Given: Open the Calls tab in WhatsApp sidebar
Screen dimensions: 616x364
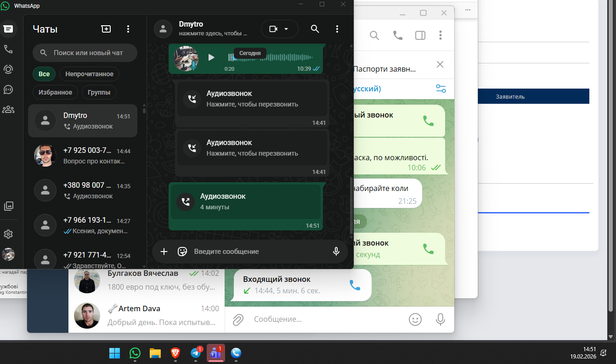Looking at the screenshot, I should pos(8,49).
